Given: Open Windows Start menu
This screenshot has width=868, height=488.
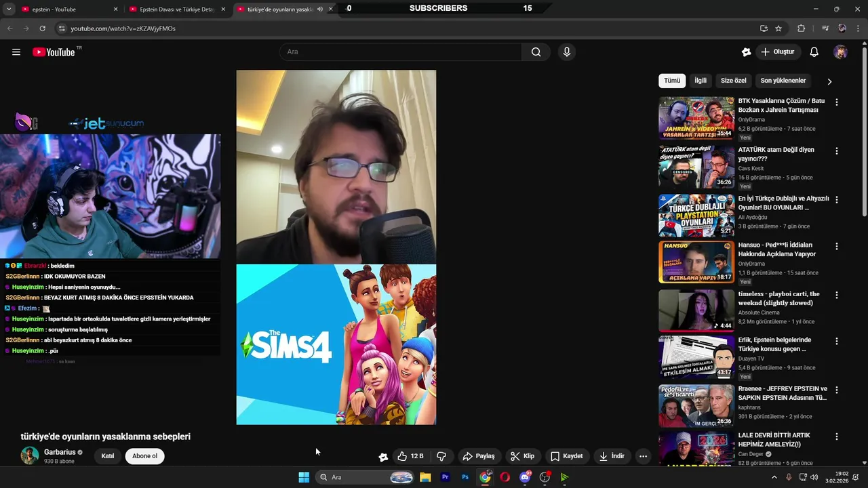Looking at the screenshot, I should click(x=304, y=477).
